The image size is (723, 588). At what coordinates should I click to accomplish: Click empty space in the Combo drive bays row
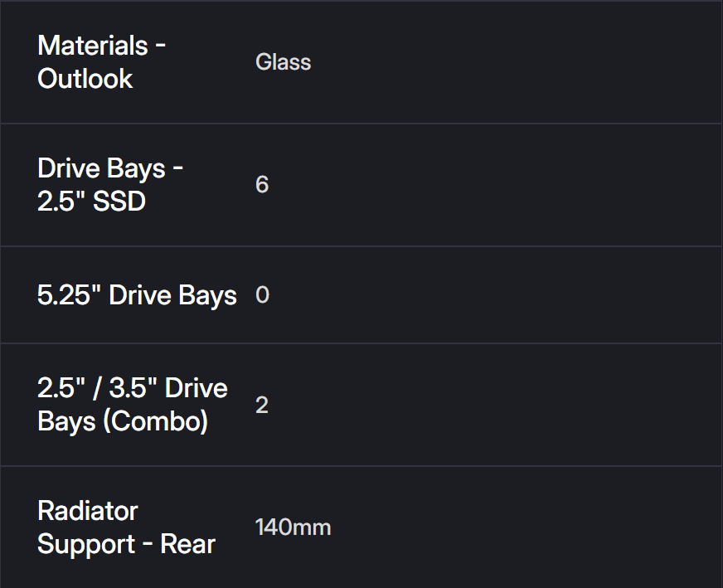514,405
